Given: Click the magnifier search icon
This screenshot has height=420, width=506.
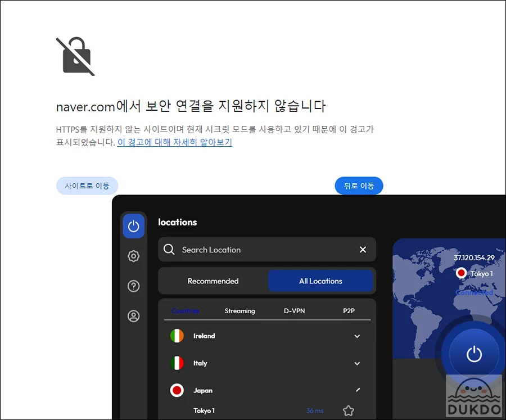Looking at the screenshot, I should coord(169,250).
